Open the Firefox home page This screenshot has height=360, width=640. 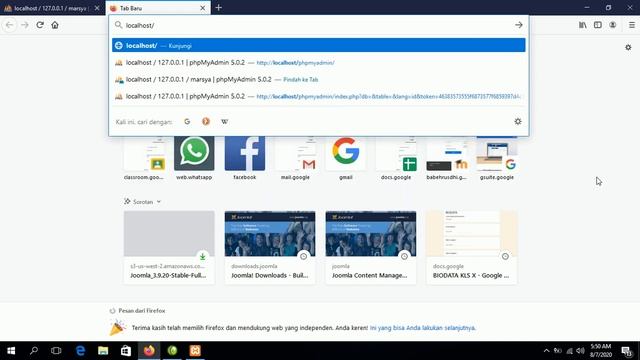pos(55,25)
